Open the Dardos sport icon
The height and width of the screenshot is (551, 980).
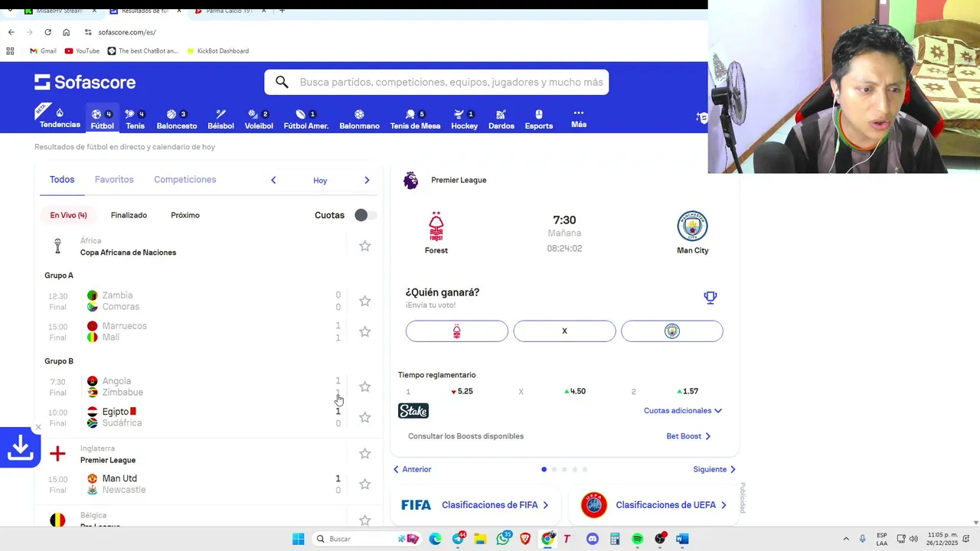click(501, 119)
